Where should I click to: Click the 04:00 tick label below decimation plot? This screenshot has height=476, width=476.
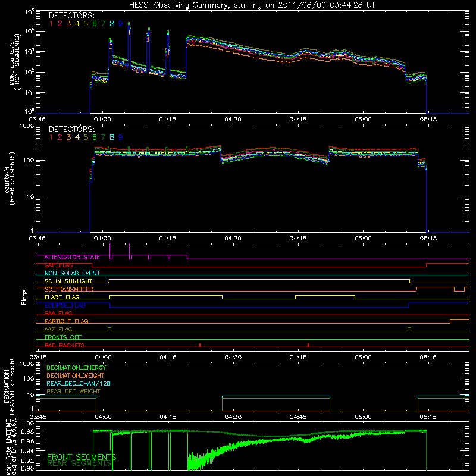click(103, 417)
